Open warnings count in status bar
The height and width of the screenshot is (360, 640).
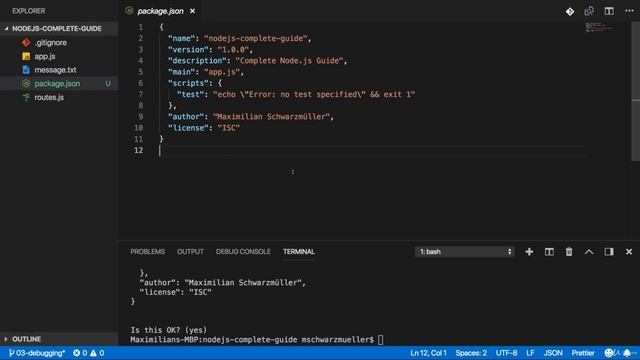point(97,353)
